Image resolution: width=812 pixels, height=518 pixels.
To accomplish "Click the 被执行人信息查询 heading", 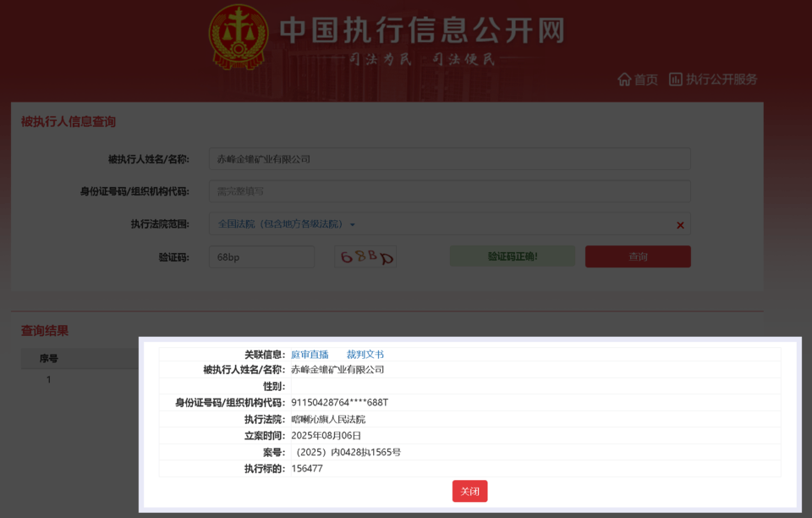I will (x=69, y=122).
